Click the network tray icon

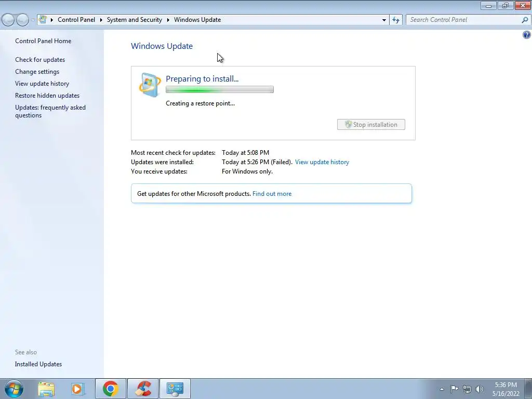click(x=467, y=389)
